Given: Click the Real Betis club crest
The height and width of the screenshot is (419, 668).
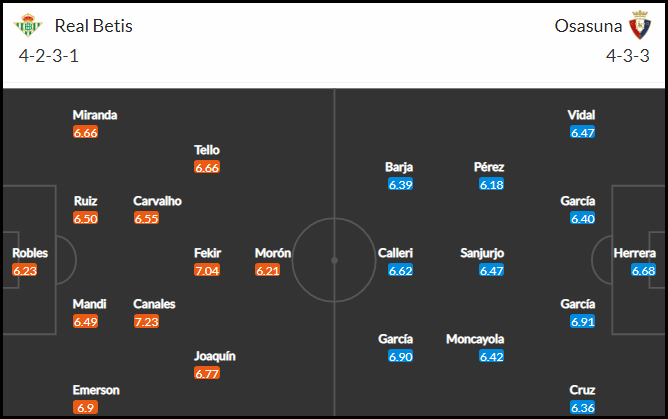Looking at the screenshot, I should (x=28, y=26).
